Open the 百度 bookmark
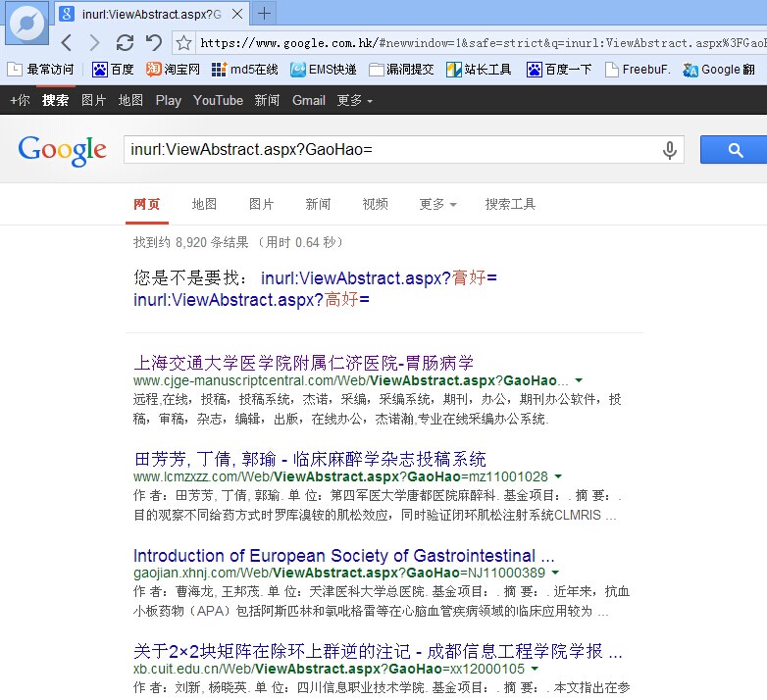This screenshot has width=767, height=700. click(113, 70)
